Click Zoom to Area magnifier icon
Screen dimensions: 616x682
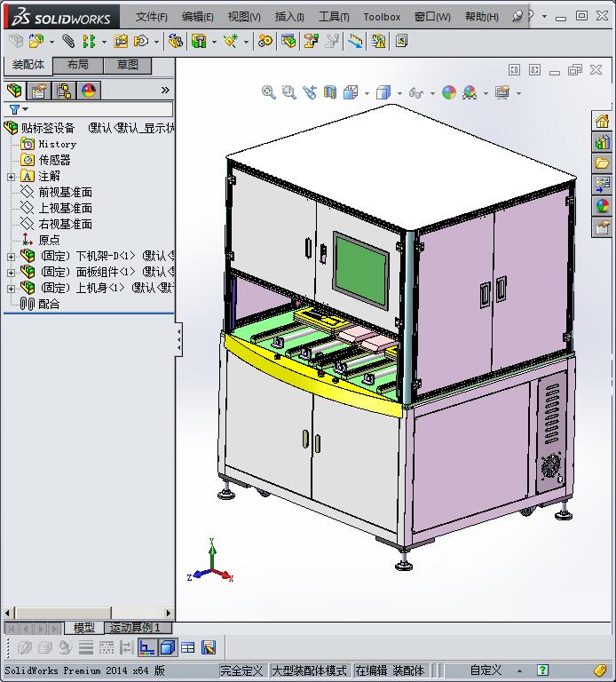click(x=289, y=92)
